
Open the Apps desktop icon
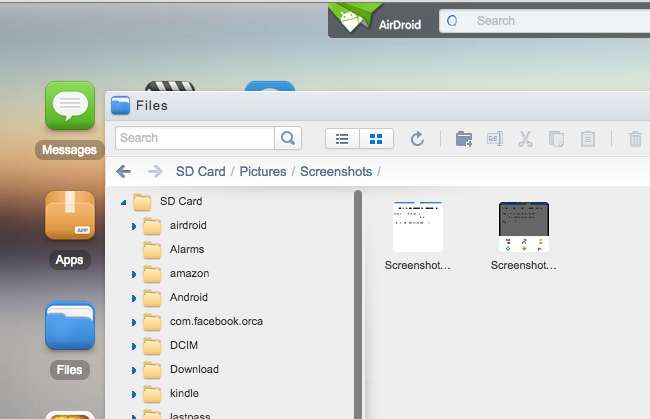tap(70, 215)
